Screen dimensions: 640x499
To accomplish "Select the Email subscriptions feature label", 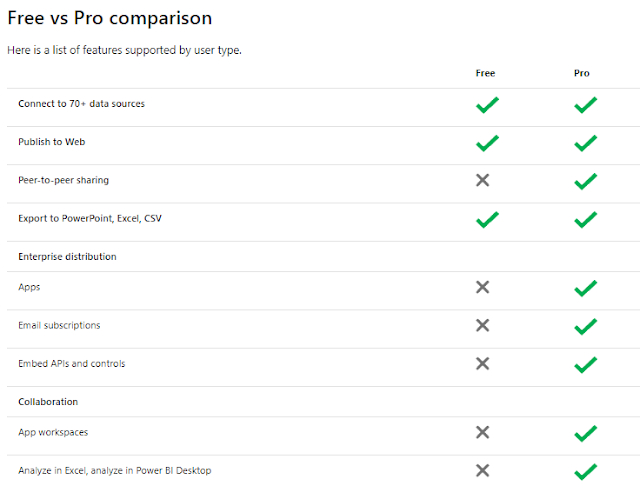I will [x=59, y=326].
